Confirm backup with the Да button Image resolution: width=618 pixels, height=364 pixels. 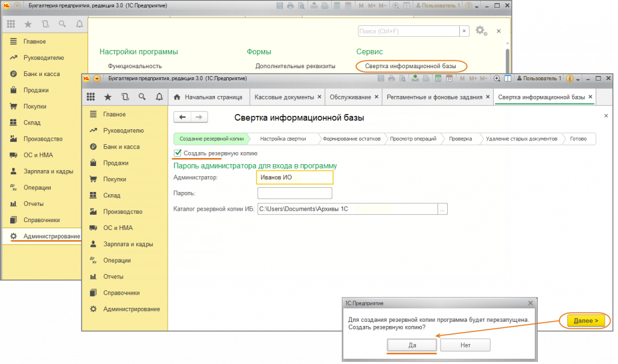coord(412,345)
